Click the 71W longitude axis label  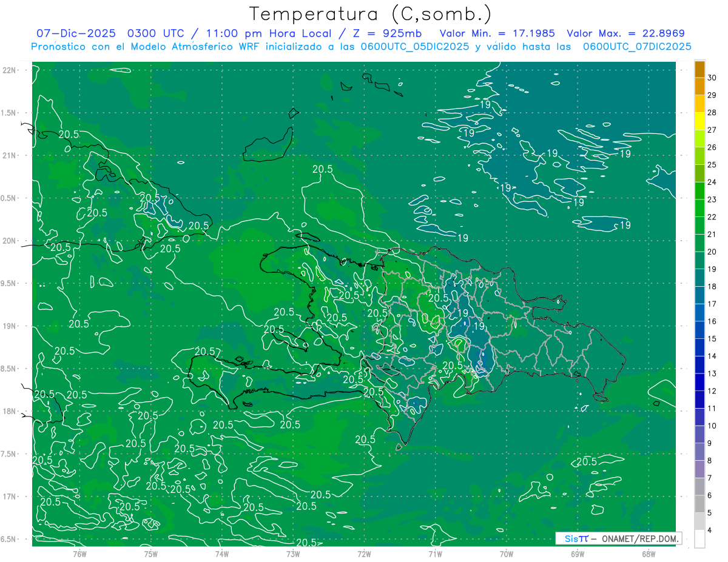click(435, 554)
